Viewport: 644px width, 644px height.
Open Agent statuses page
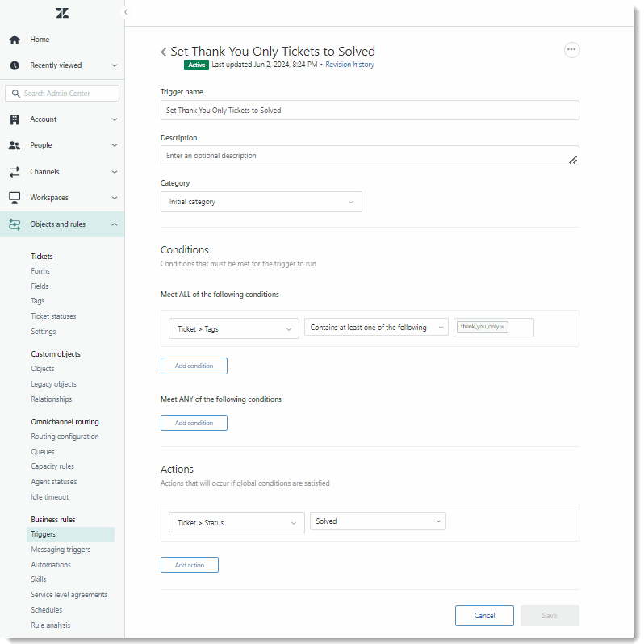[54, 482]
